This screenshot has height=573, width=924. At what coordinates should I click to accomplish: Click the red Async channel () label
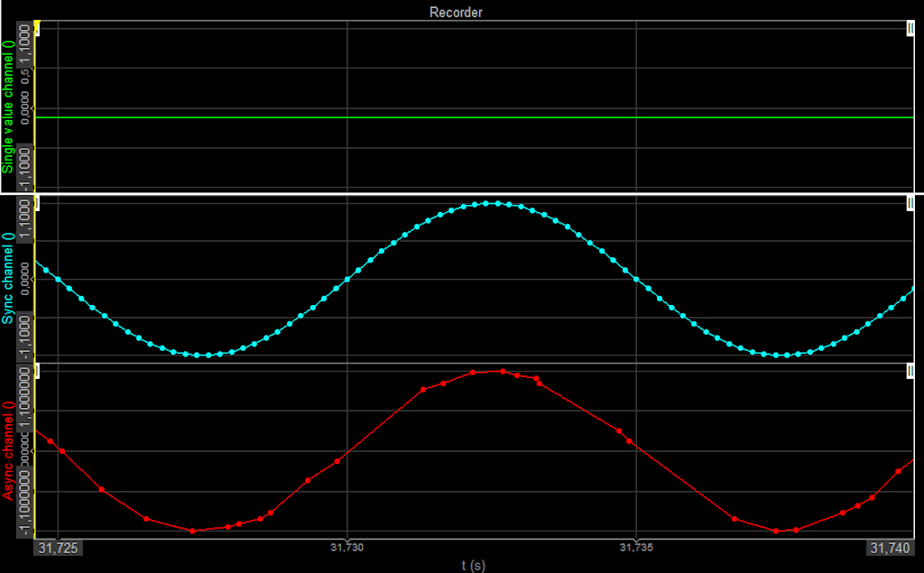tap(7, 451)
